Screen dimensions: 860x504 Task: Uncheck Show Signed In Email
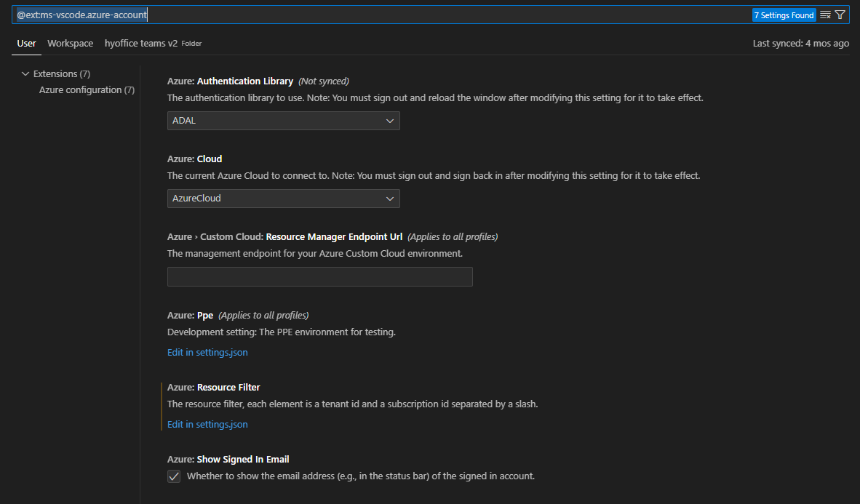click(174, 476)
